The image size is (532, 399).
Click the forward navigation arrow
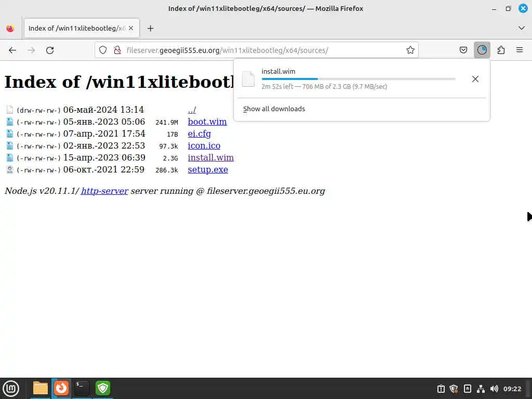tap(31, 50)
